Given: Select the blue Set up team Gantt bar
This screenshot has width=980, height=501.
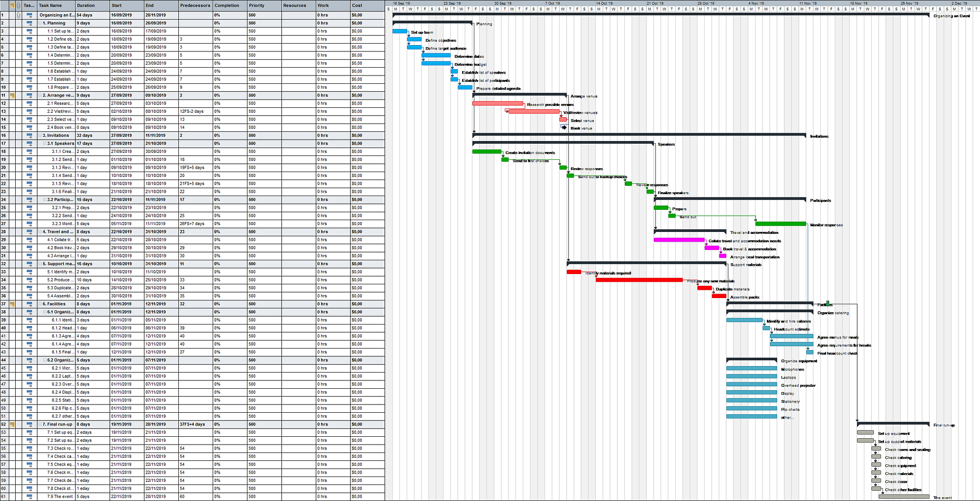Looking at the screenshot, I should click(400, 31).
